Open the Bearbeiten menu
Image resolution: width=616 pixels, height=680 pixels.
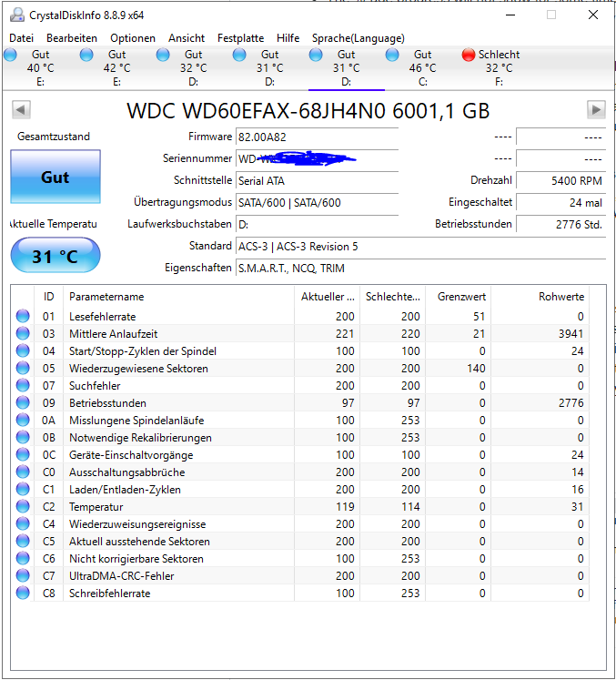[x=72, y=38]
